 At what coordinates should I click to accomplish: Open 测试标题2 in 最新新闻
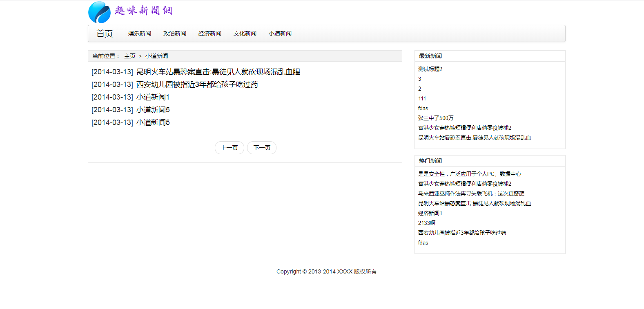(430, 69)
